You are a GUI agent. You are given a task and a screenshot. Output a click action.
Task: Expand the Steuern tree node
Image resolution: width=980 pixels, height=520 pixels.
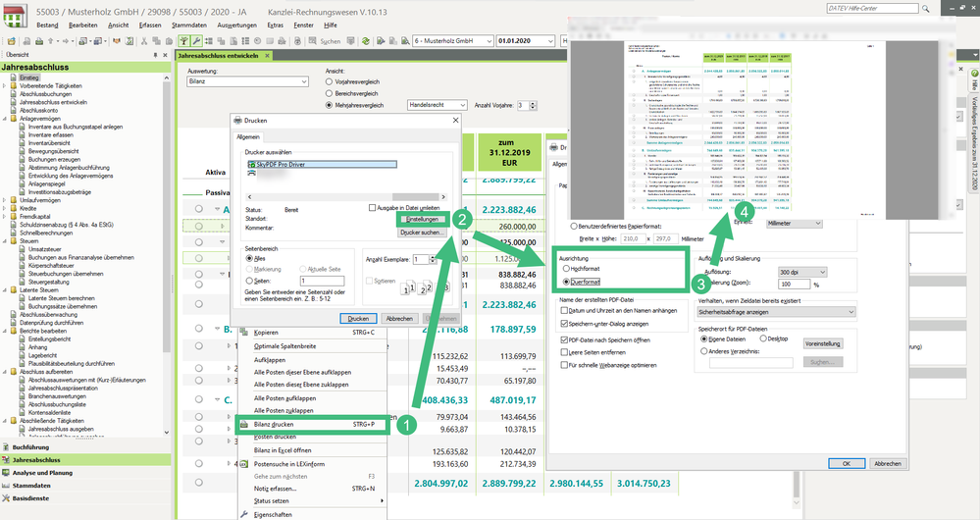pyautogui.click(x=5, y=240)
